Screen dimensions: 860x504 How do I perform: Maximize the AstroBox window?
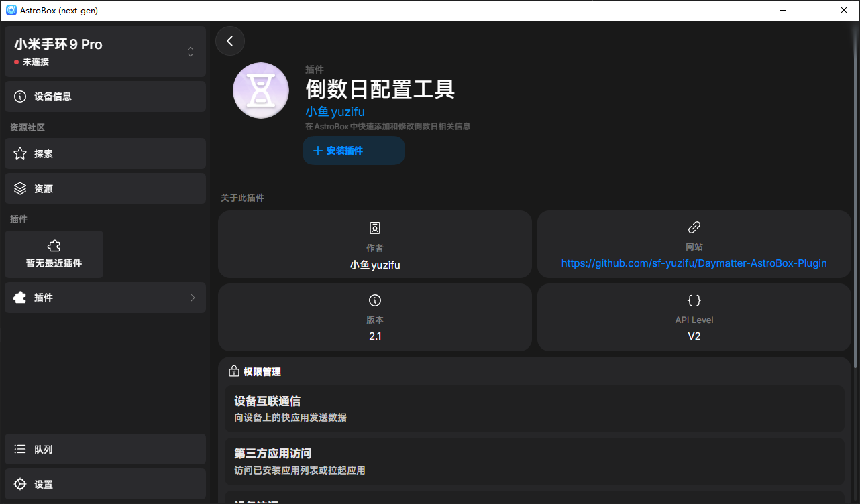813,10
